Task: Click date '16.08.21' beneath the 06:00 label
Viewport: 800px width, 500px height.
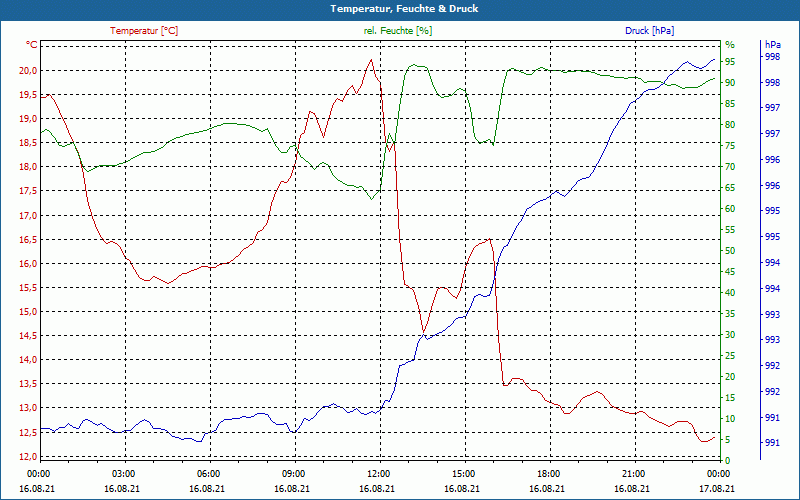Action: (207, 488)
